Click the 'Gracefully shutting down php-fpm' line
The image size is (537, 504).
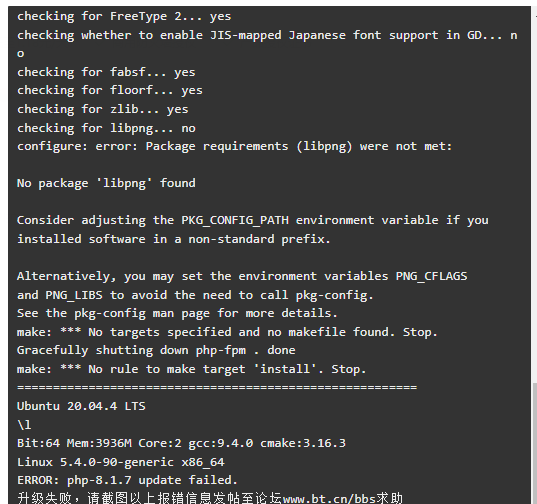pos(156,350)
